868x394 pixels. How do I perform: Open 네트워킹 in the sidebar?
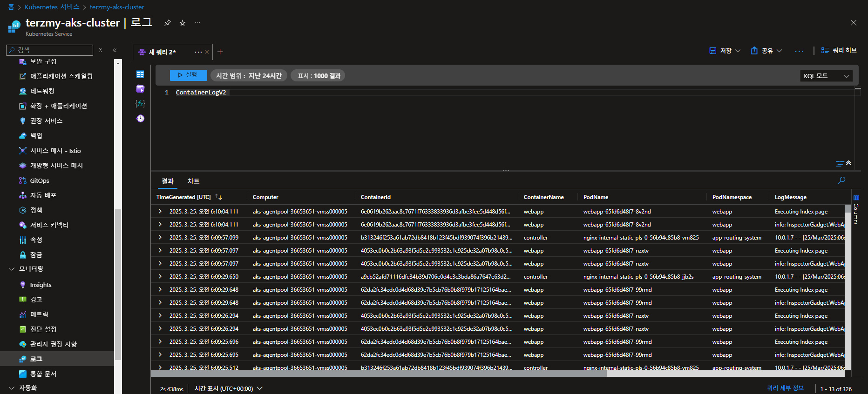point(42,91)
